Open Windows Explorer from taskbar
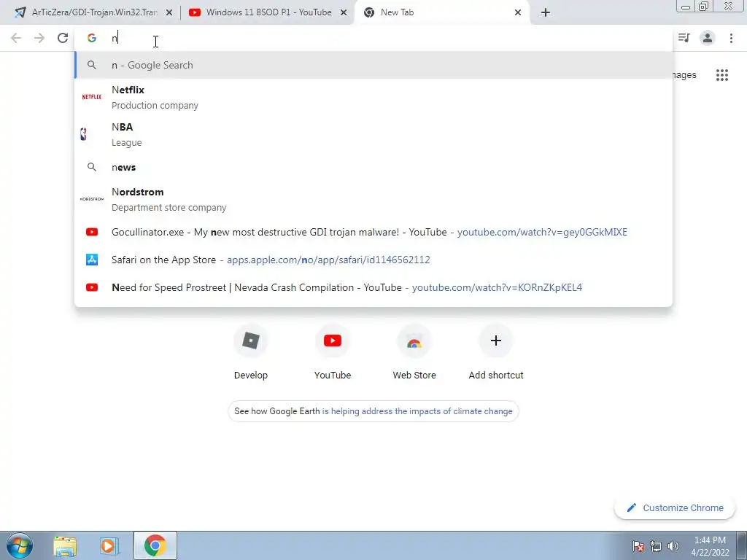 (65, 546)
